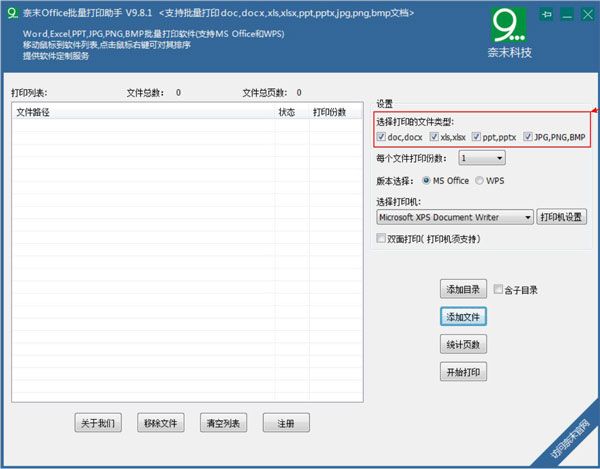Image resolution: width=600 pixels, height=469 pixels.
Task: Toggle the doc,docx file type checkbox
Action: (x=381, y=137)
